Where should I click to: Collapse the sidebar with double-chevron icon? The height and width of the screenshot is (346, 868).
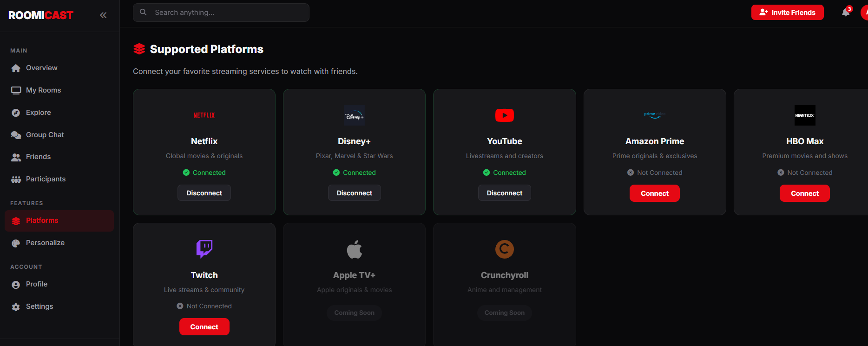[x=103, y=15]
